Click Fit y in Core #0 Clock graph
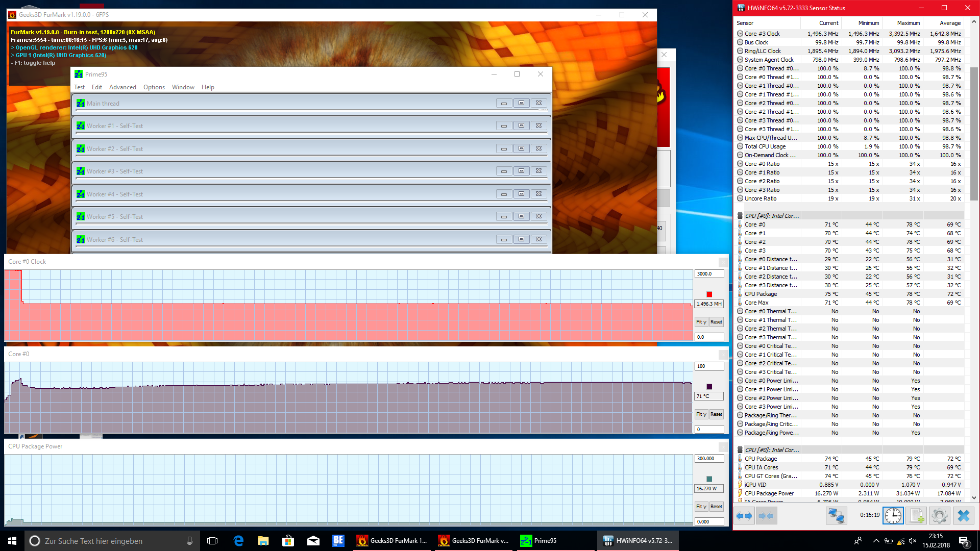The width and height of the screenshot is (980, 551). [x=701, y=322]
